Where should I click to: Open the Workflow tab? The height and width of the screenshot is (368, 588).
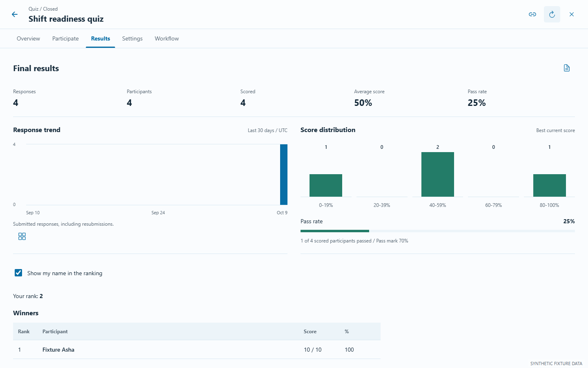coord(167,38)
